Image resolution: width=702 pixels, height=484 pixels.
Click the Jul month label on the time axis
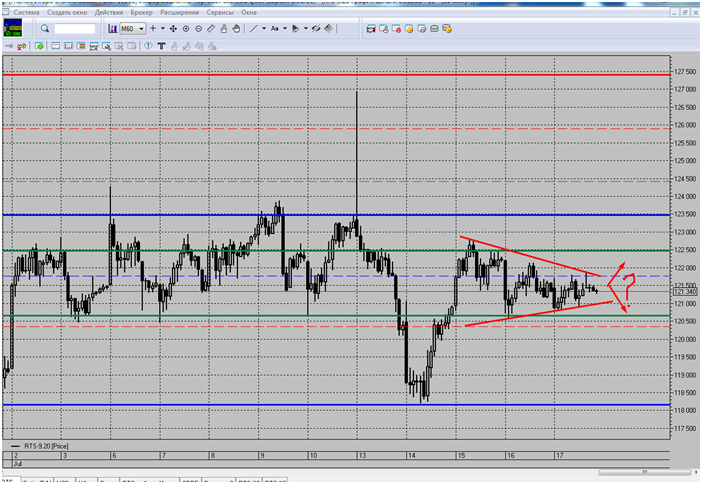17,464
